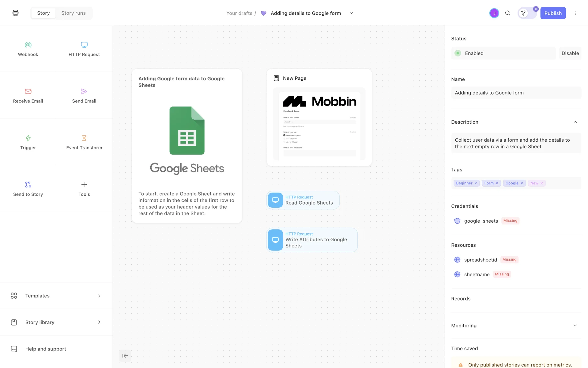The height and width of the screenshot is (368, 588).
Task: Remove the Beginner tag
Action: pyautogui.click(x=476, y=183)
